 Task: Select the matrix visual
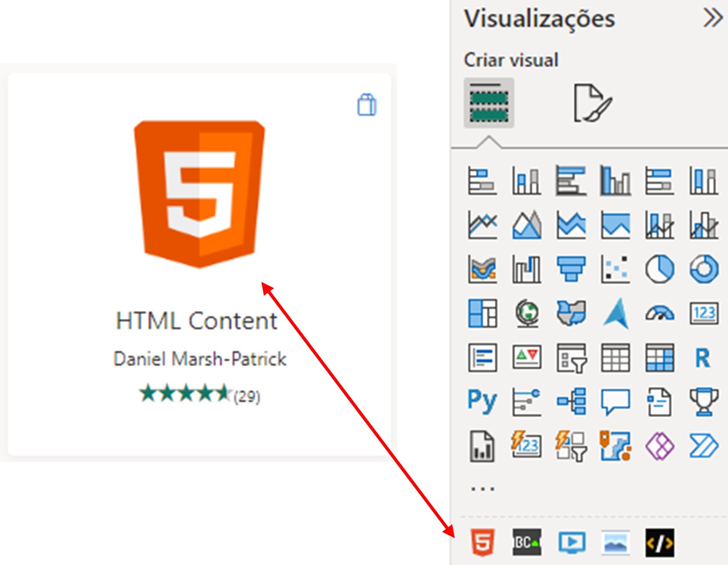pos(659,357)
